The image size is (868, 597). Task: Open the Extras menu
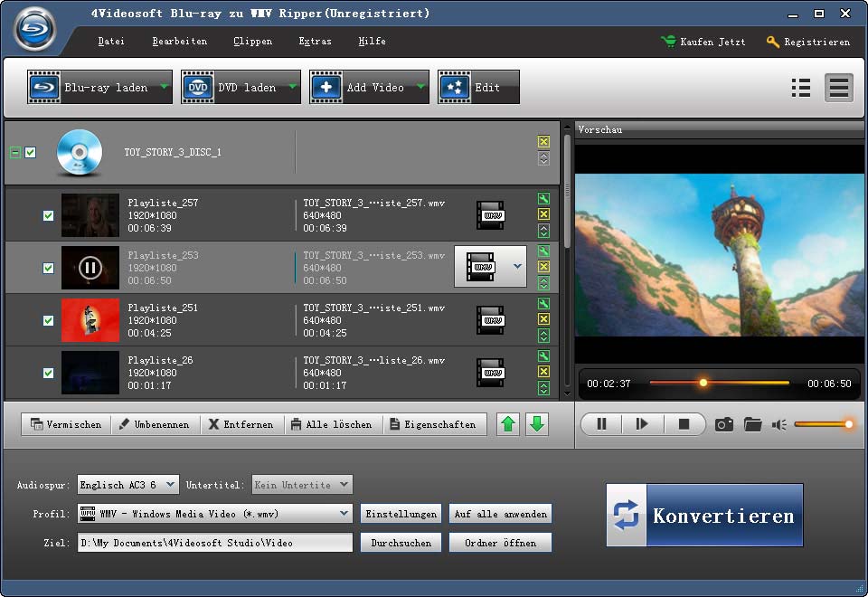tap(315, 42)
